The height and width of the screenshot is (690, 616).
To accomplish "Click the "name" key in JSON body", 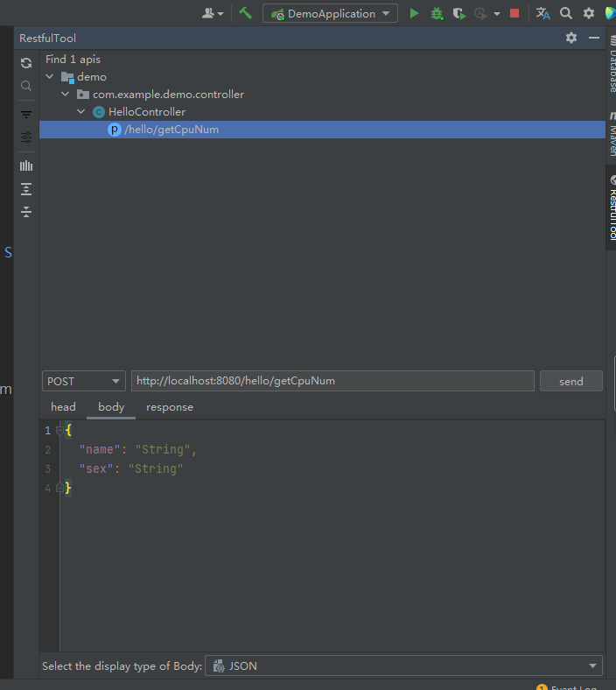I will pos(100,450).
